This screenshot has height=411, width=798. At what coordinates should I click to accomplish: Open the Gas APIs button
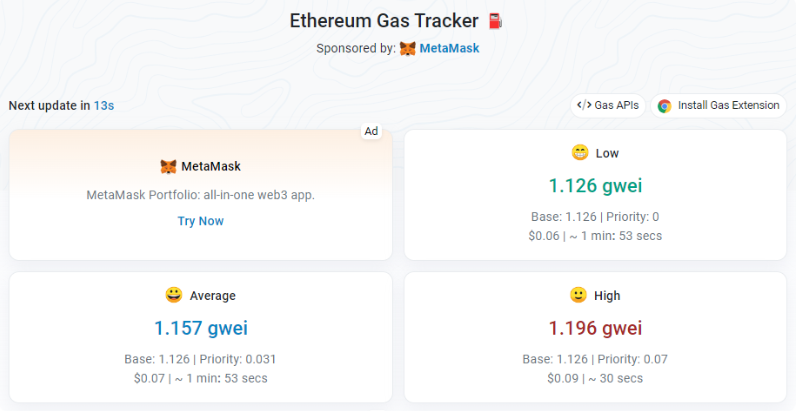608,105
